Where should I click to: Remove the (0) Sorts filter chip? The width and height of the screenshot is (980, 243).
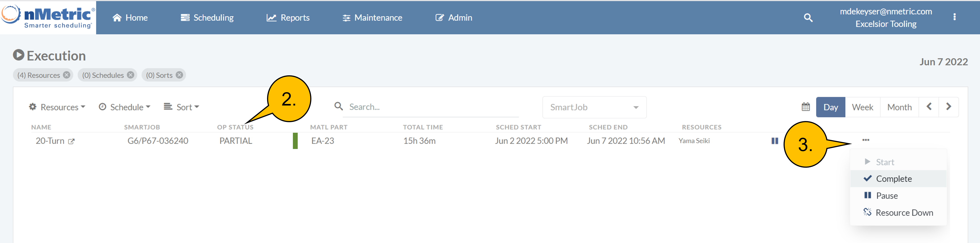(179, 75)
